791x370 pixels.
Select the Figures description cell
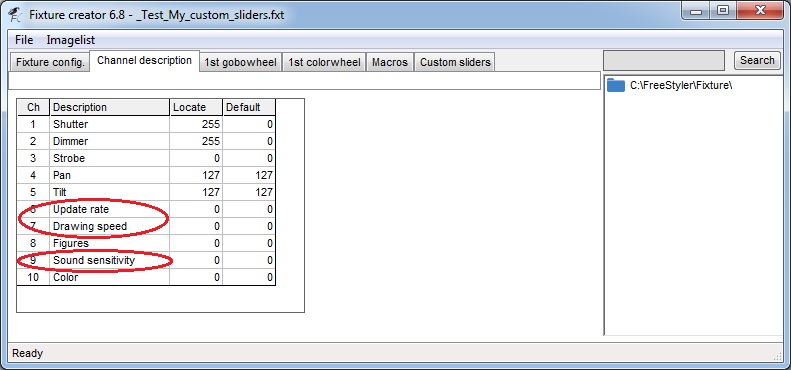coord(109,243)
